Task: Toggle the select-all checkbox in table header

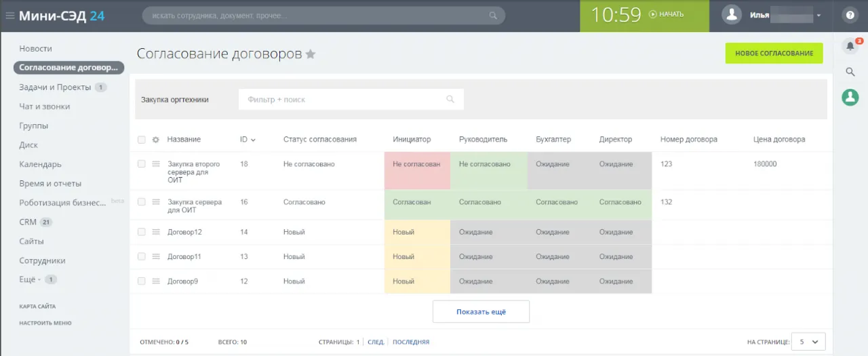Action: coord(142,140)
